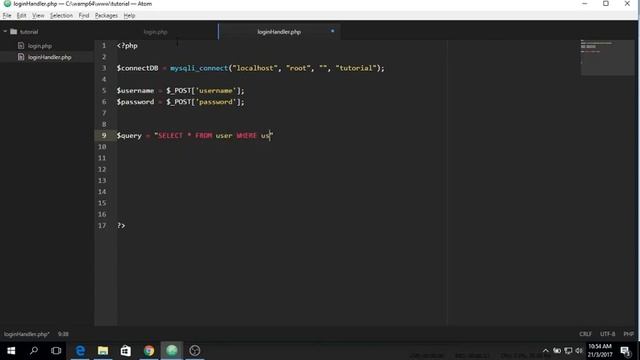Open the round app icon after Atom
640x360 pixels.
[x=195, y=351]
